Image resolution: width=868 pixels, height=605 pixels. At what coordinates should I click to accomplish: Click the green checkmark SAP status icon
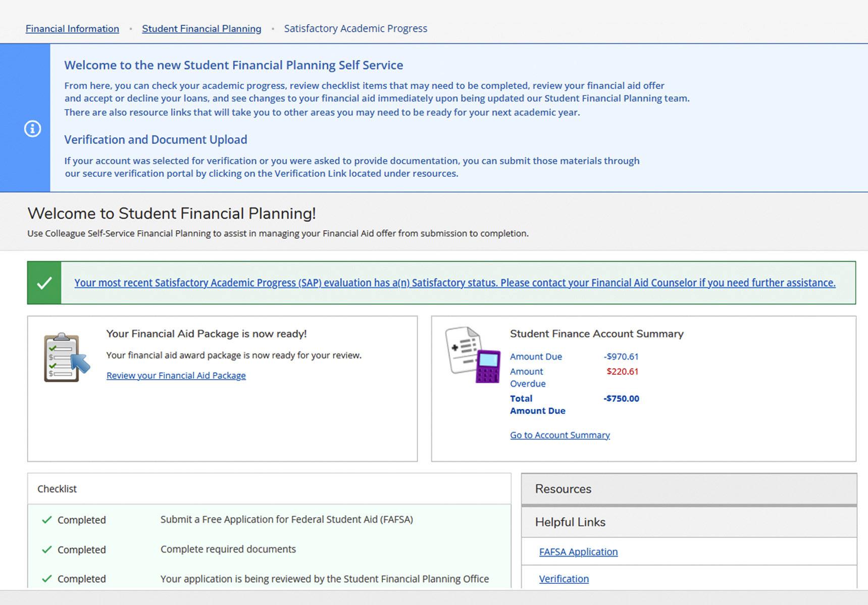(44, 283)
